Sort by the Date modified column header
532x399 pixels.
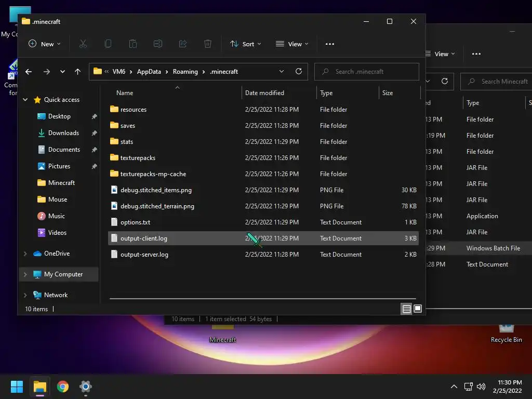point(264,93)
